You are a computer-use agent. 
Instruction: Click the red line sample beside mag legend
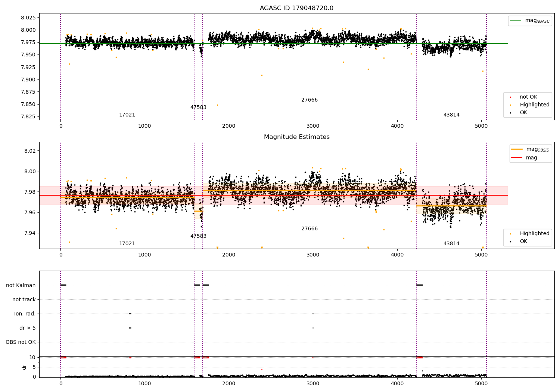(x=517, y=158)
